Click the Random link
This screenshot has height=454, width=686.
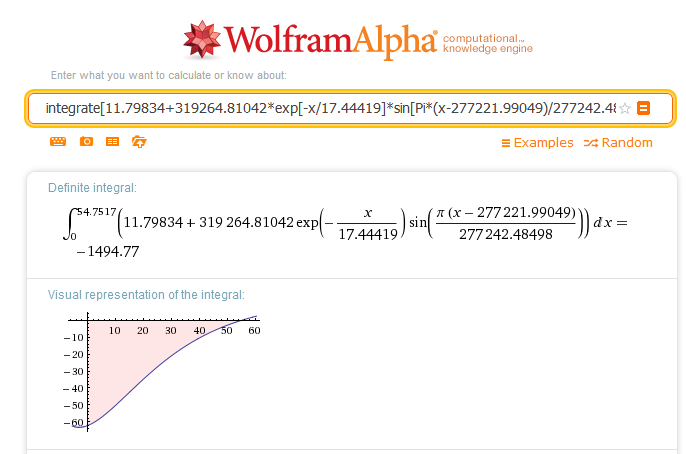pyautogui.click(x=618, y=143)
